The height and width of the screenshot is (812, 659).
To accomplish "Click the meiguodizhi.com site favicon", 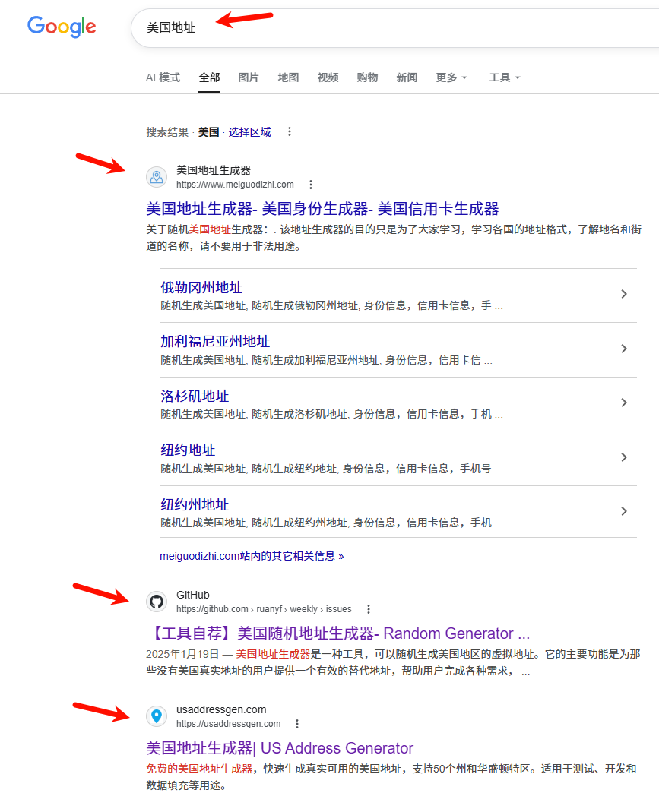I will click(x=157, y=177).
